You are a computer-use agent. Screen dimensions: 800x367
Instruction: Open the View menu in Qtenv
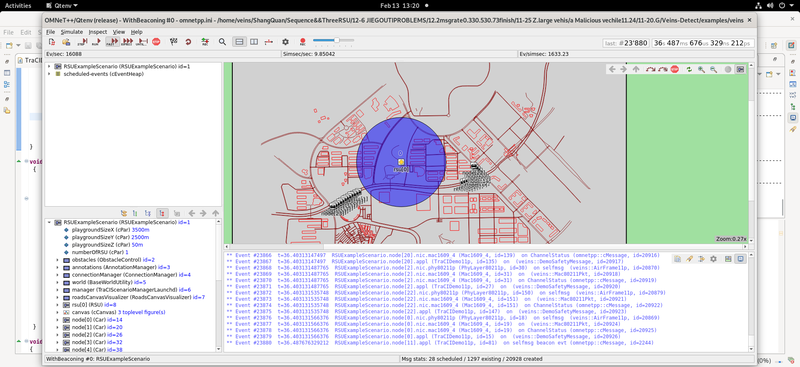pyautogui.click(x=119, y=32)
